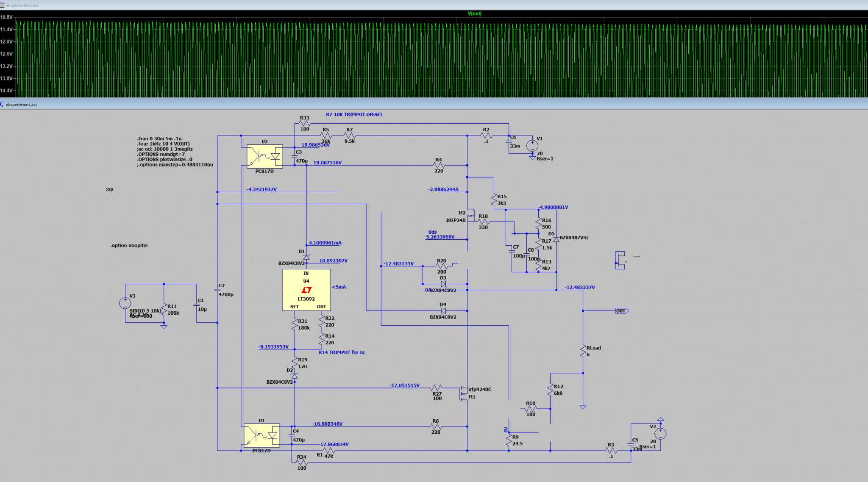The image size is (868, 482).
Task: Click the RLoad resistor symbol
Action: pyautogui.click(x=583, y=351)
